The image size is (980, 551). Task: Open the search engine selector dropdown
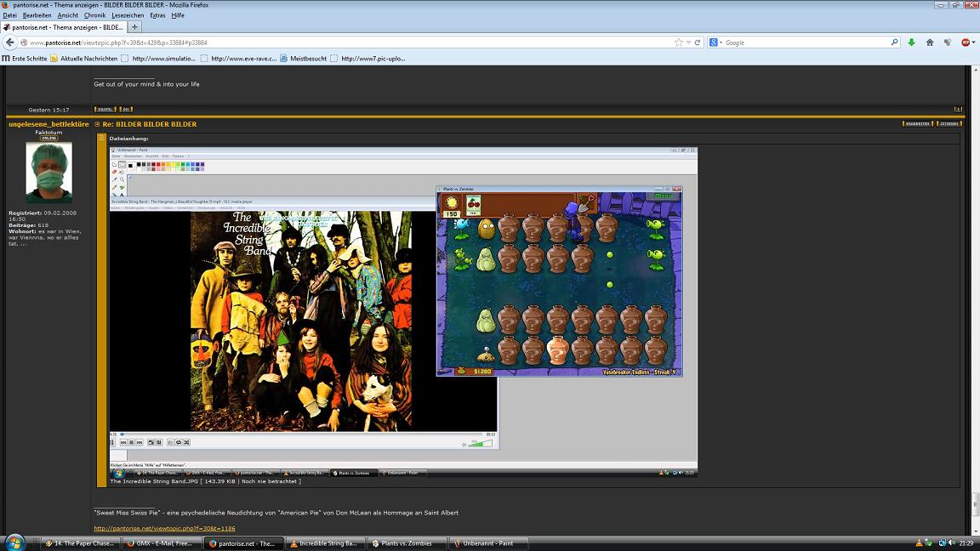[716, 43]
